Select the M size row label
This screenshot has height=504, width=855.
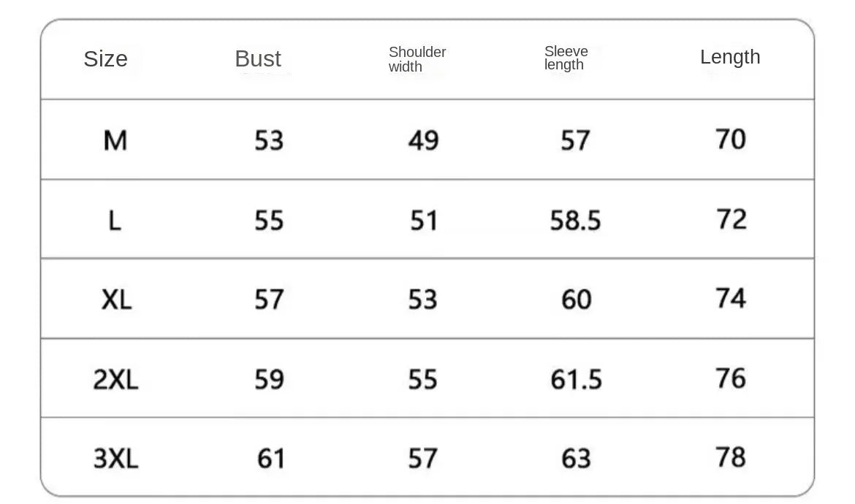click(x=115, y=140)
